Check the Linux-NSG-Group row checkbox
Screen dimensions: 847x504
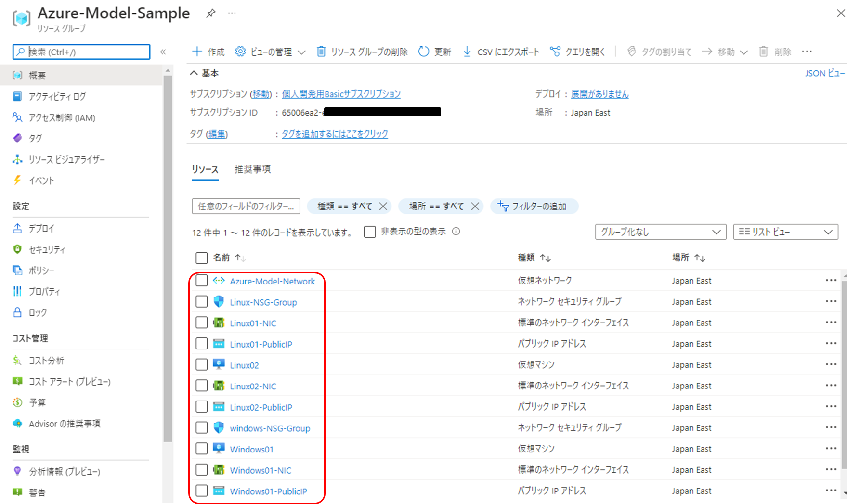(x=202, y=302)
